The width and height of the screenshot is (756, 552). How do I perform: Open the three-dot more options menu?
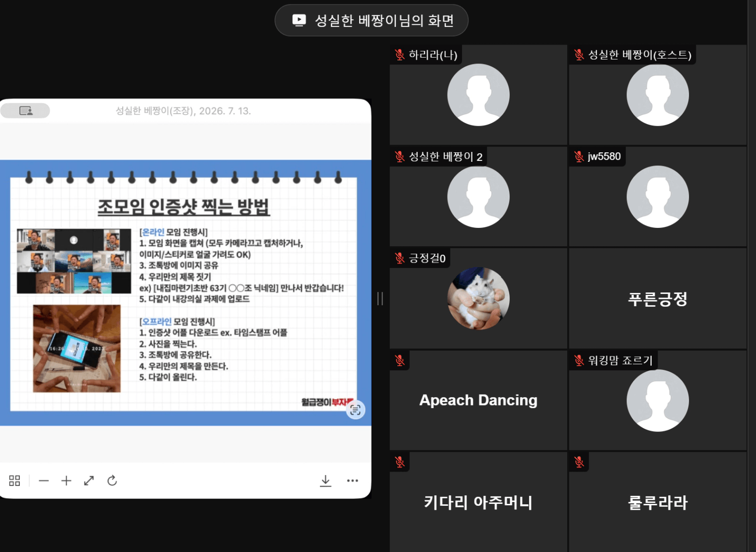(x=353, y=481)
